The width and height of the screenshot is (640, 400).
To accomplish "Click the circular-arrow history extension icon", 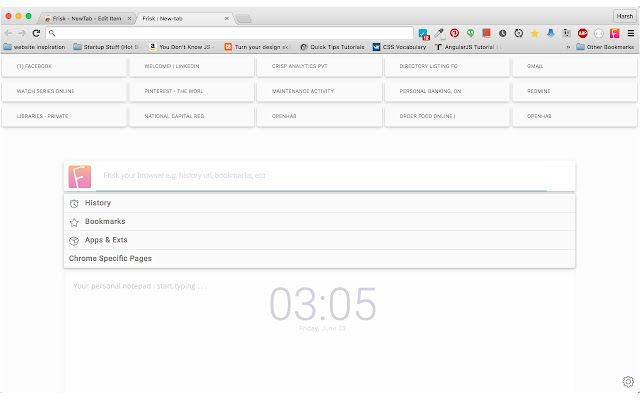I will coord(518,33).
